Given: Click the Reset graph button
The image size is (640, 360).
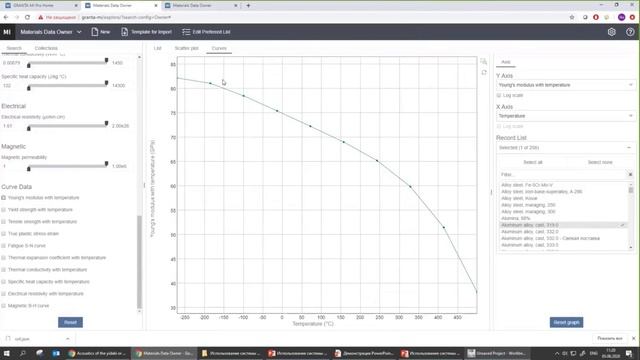Looking at the screenshot, I should pos(566,322).
